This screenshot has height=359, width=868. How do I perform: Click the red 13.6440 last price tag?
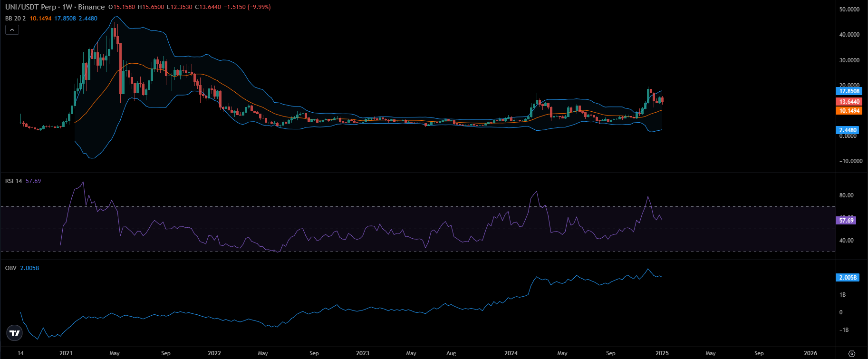click(x=848, y=102)
